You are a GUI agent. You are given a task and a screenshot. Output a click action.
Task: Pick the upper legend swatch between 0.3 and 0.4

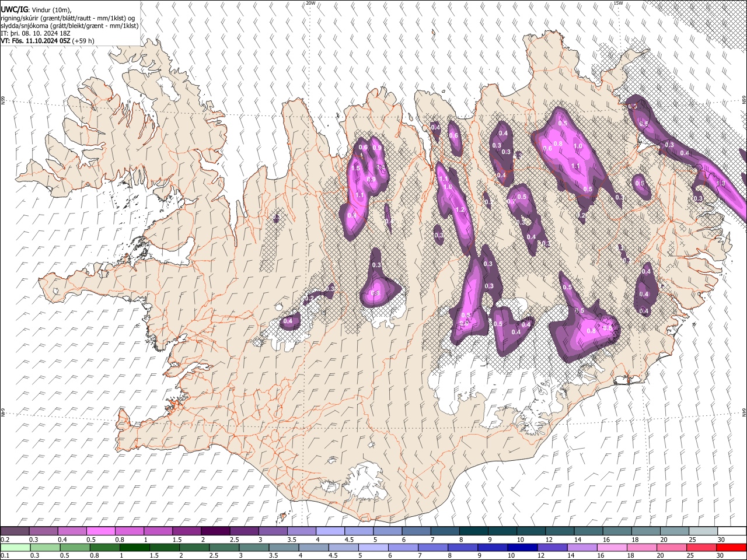tap(43, 531)
